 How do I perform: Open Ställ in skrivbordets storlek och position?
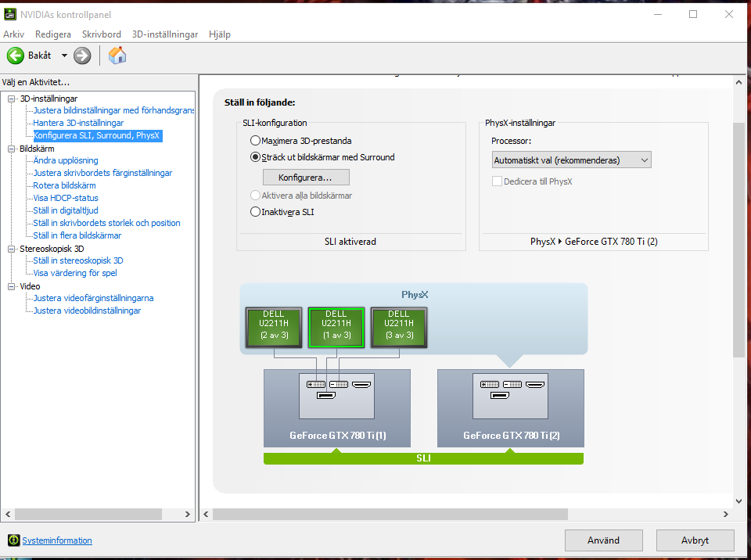[107, 223]
